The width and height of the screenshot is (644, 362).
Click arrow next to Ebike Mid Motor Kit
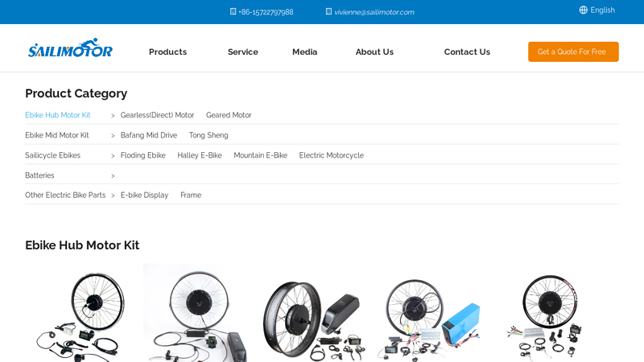(113, 135)
